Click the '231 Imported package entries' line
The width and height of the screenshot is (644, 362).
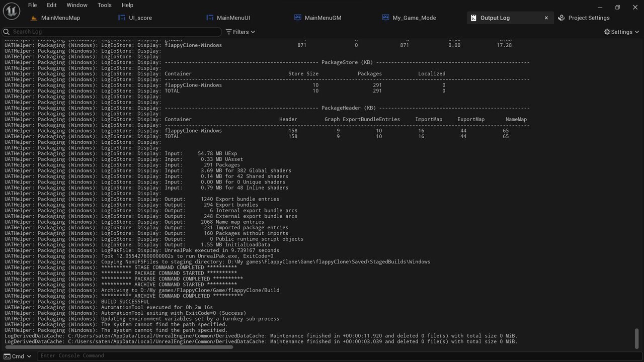(146, 228)
